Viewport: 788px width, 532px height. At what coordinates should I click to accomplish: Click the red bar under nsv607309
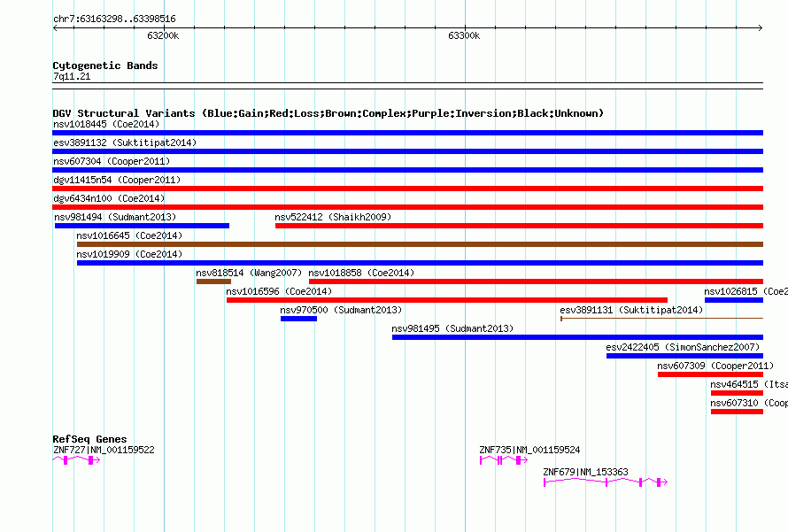click(711, 374)
